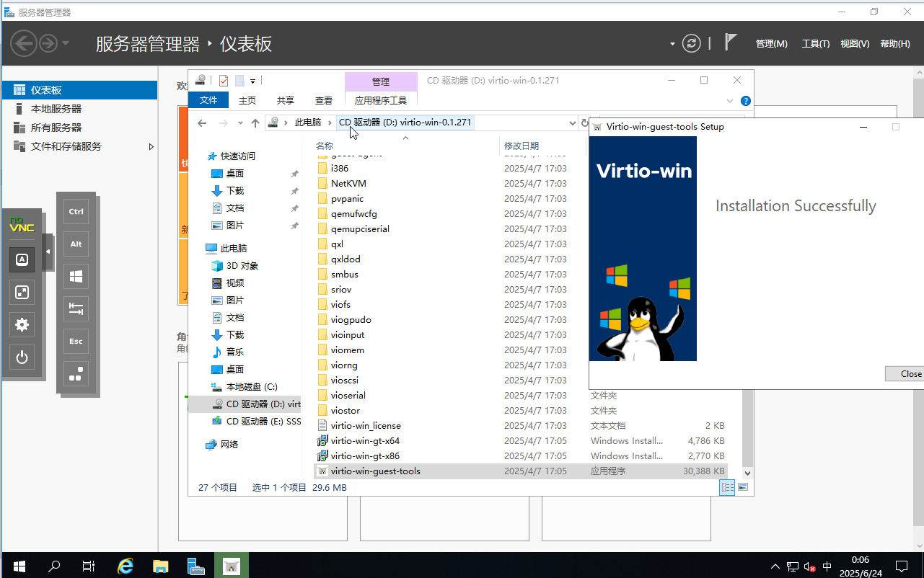Go up one folder level
This screenshot has height=578, width=924.
click(x=255, y=123)
